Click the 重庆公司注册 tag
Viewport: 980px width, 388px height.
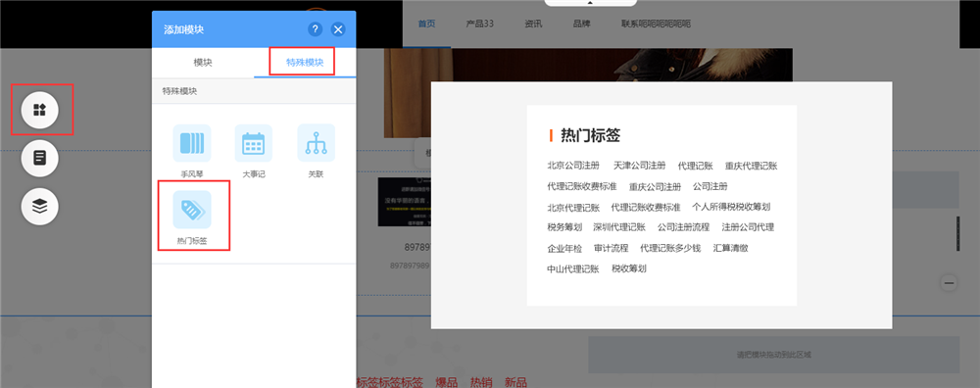click(655, 186)
